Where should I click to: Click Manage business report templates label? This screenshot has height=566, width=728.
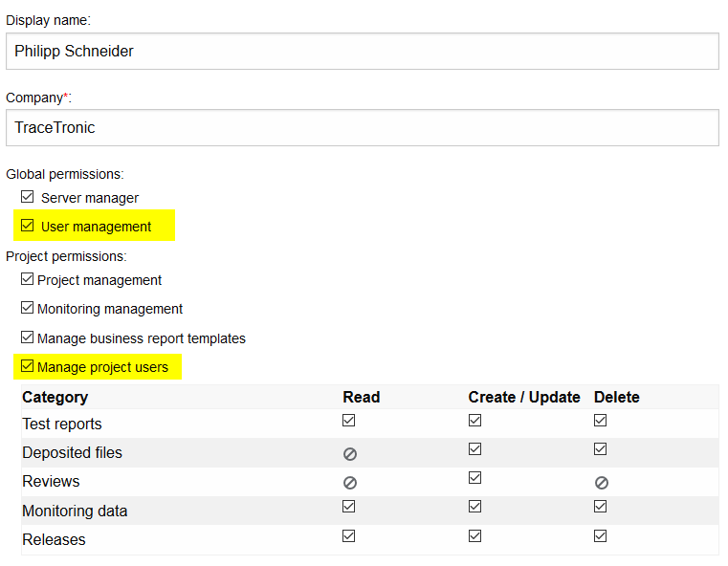click(142, 338)
